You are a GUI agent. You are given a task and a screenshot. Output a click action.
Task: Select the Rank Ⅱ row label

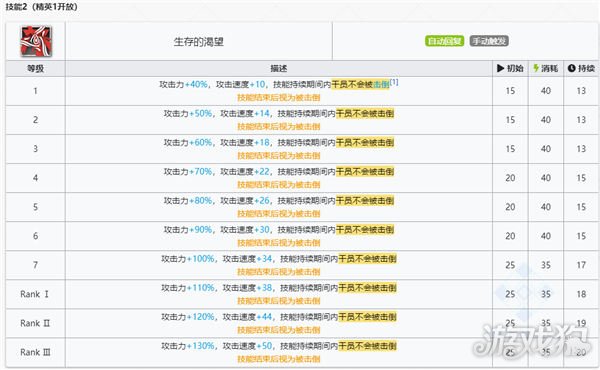35,323
